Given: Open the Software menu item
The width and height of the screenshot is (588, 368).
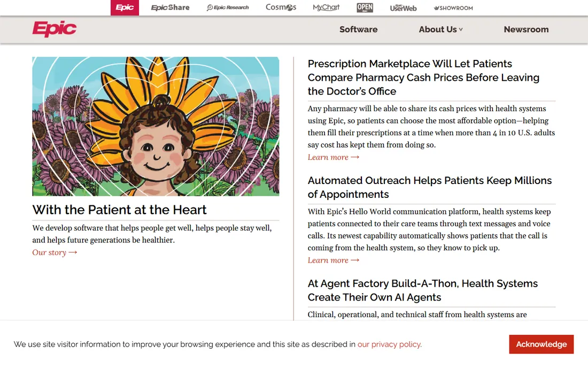Looking at the screenshot, I should coord(359,29).
